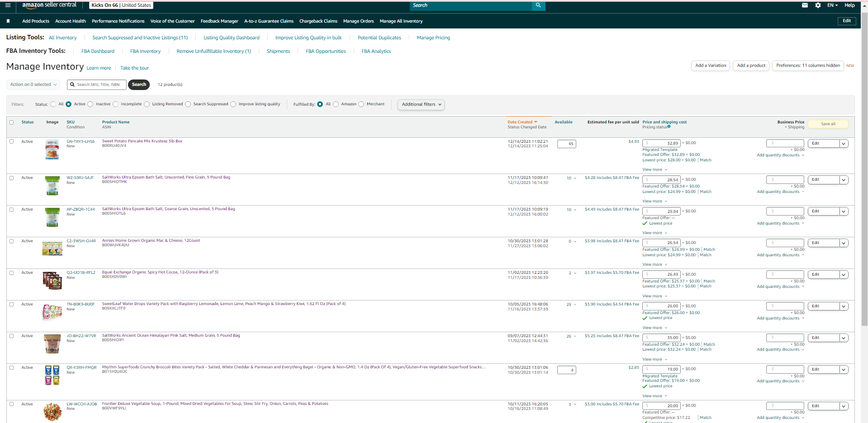Open Sweet Potato Pancake Mix product image
Screen dimensions: 868x423
tap(52, 150)
